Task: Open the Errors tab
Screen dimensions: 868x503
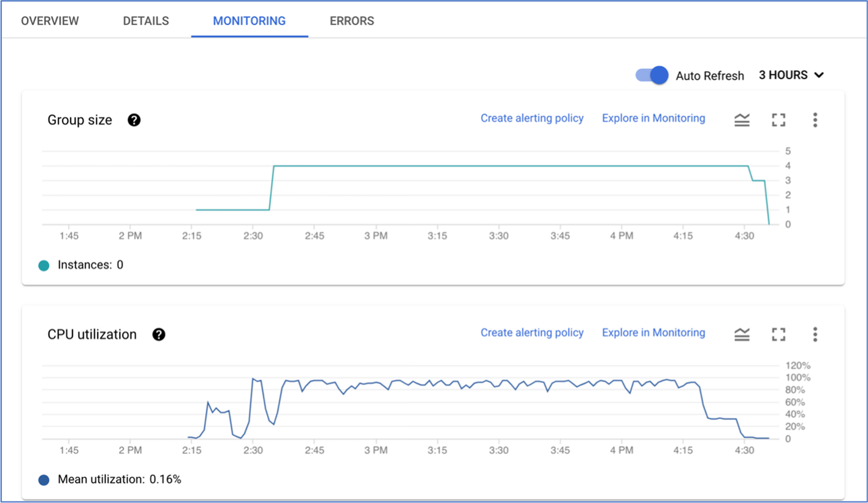Action: tap(352, 21)
